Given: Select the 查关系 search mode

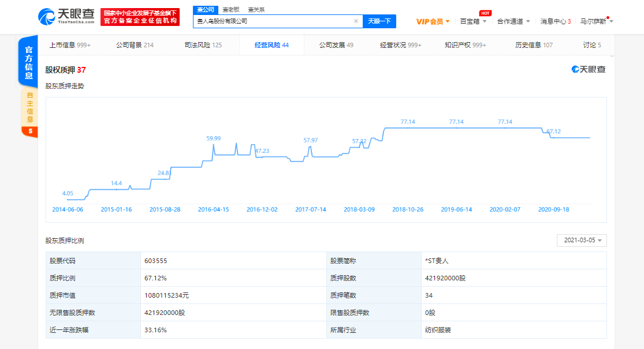Looking at the screenshot, I should pyautogui.click(x=256, y=10).
